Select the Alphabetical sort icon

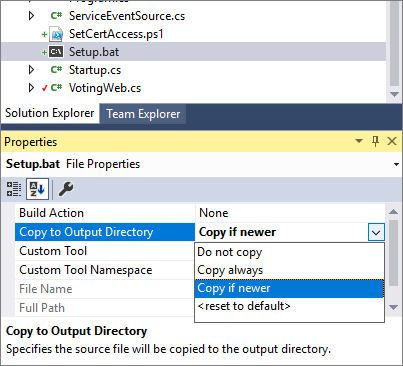pyautogui.click(x=37, y=189)
